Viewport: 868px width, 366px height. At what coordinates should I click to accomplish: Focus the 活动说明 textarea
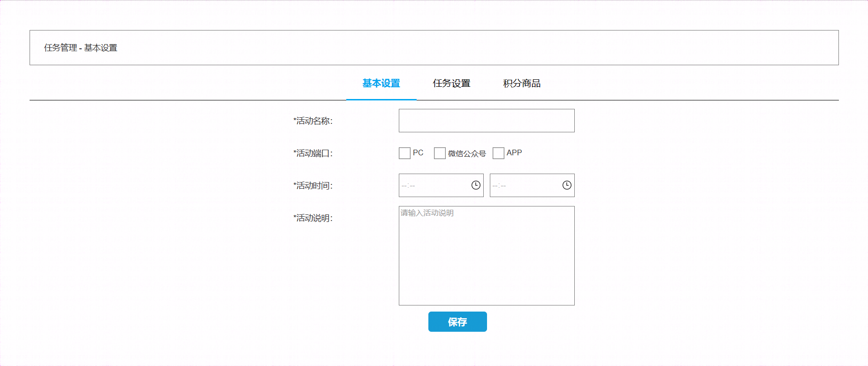pos(487,256)
